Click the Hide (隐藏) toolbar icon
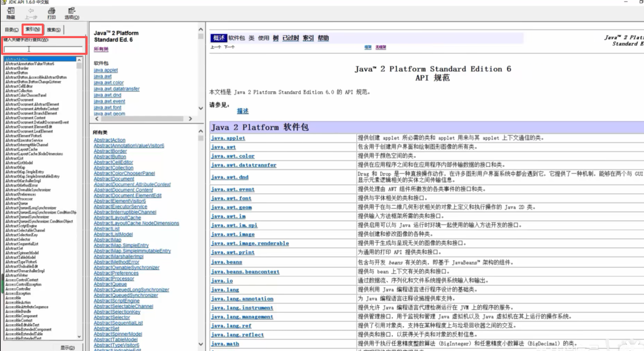The width and height of the screenshot is (644, 351). point(11,13)
